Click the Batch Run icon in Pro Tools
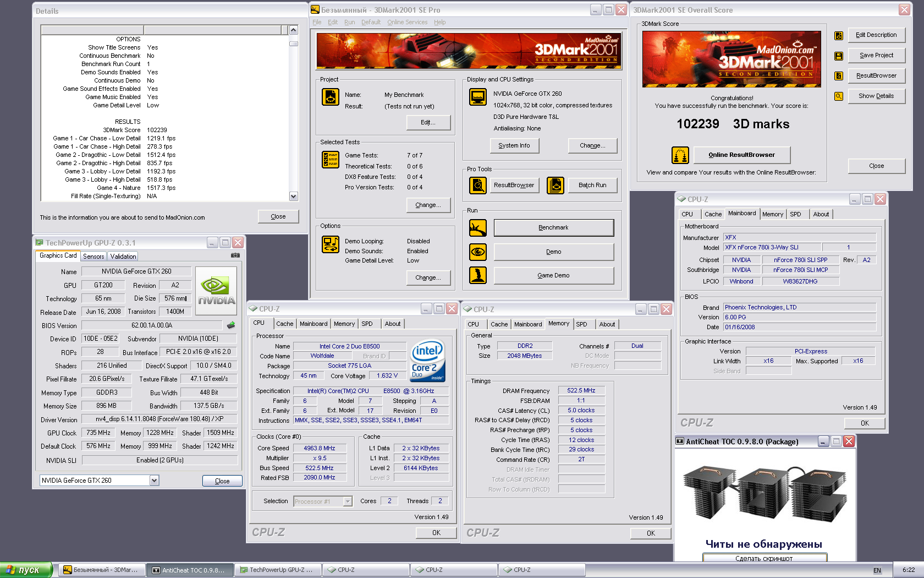The image size is (924, 578). pyautogui.click(x=555, y=186)
